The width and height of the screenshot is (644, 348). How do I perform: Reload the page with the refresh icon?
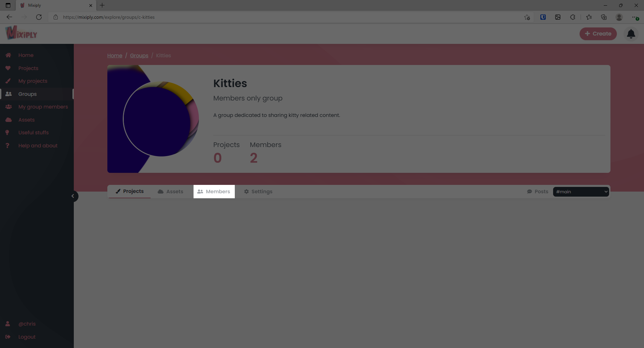click(39, 17)
